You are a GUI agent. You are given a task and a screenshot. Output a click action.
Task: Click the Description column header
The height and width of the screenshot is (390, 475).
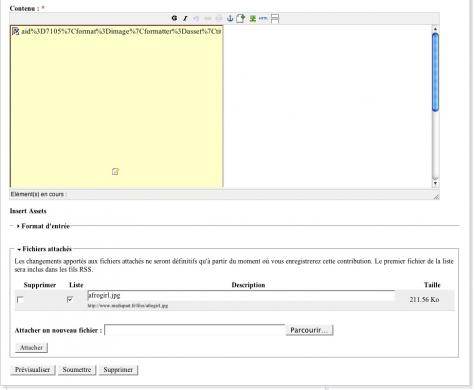(x=248, y=285)
